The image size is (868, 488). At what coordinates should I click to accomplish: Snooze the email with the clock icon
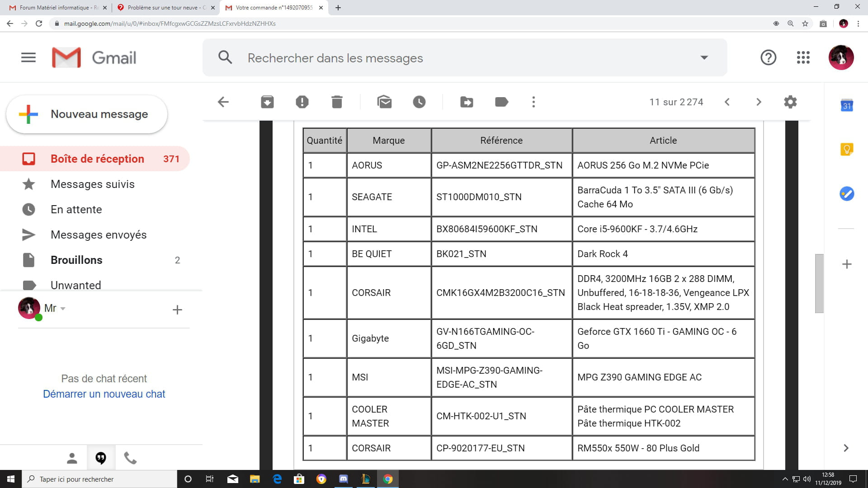point(419,102)
